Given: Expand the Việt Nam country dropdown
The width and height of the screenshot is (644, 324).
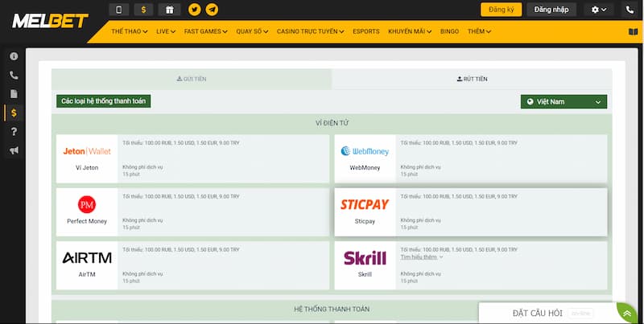Looking at the screenshot, I should point(563,102).
